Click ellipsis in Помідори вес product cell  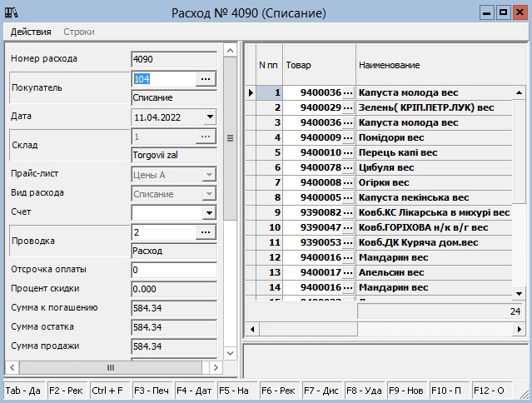pyautogui.click(x=348, y=137)
